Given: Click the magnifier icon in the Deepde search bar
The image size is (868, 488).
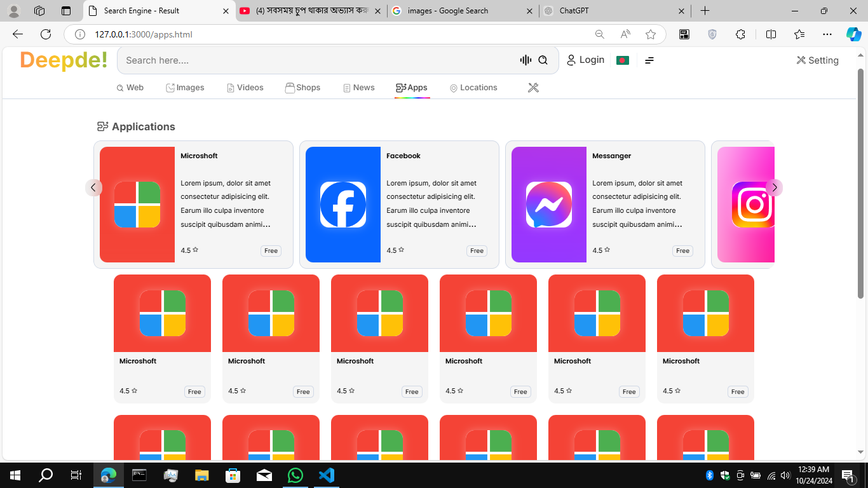Looking at the screenshot, I should [x=543, y=60].
